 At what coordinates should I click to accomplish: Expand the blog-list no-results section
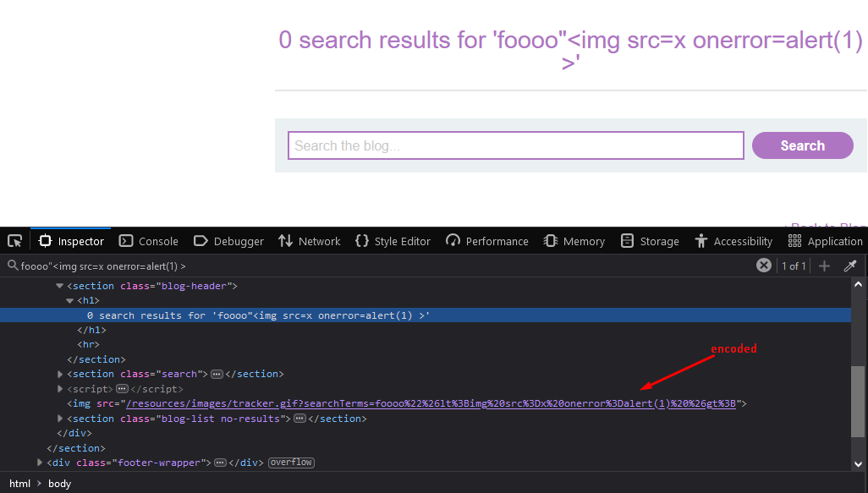[60, 419]
